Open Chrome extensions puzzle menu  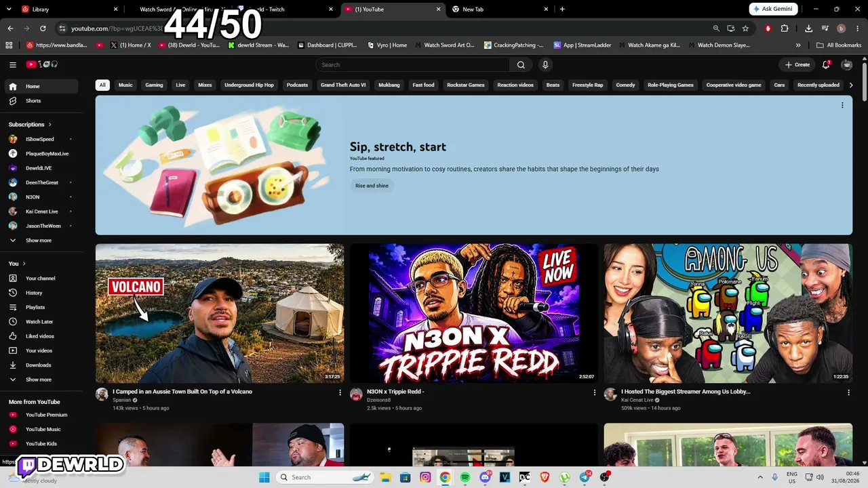785,28
